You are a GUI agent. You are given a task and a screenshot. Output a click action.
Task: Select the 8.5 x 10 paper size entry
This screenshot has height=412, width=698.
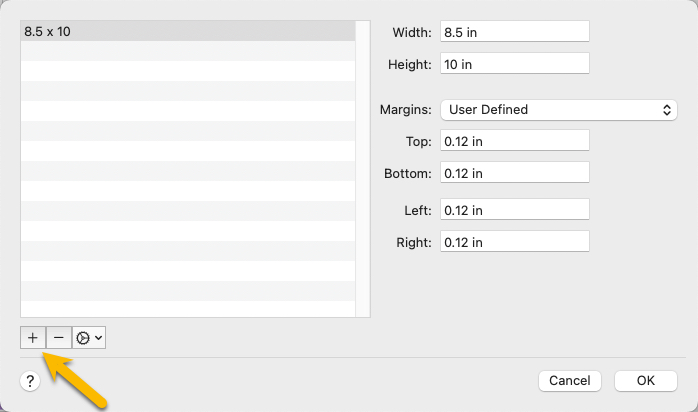click(x=190, y=31)
